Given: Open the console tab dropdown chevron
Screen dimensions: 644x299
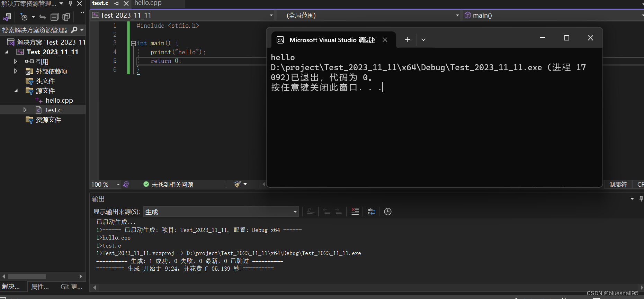Looking at the screenshot, I should (423, 40).
